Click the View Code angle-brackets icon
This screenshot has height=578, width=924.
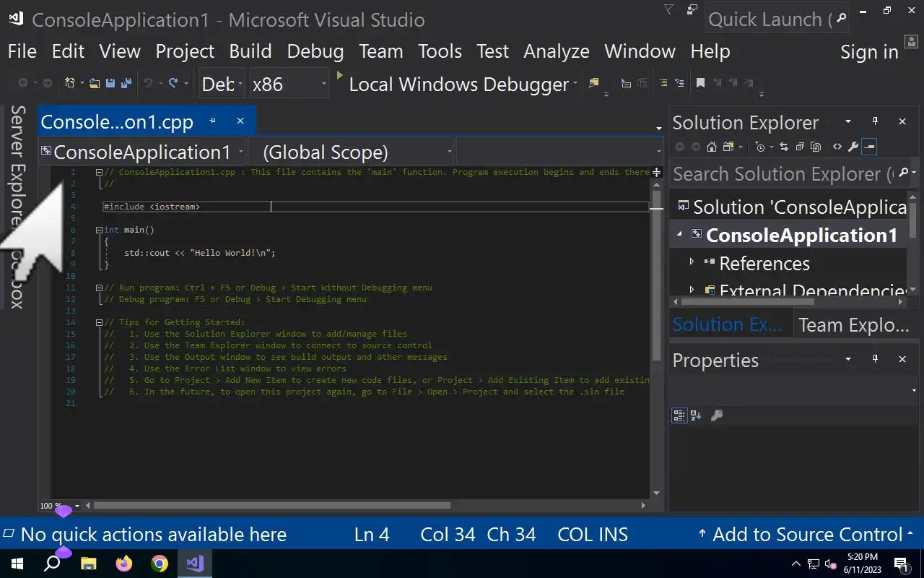pos(837,147)
